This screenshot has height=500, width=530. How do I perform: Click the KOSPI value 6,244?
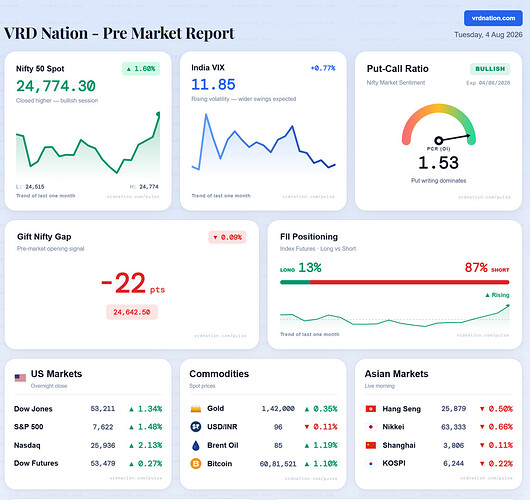pyautogui.click(x=454, y=463)
